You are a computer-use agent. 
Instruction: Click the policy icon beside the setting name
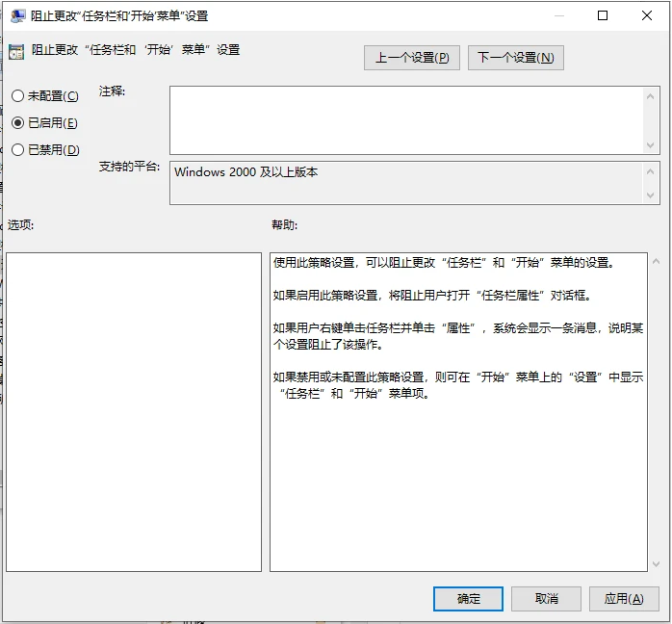(16, 51)
